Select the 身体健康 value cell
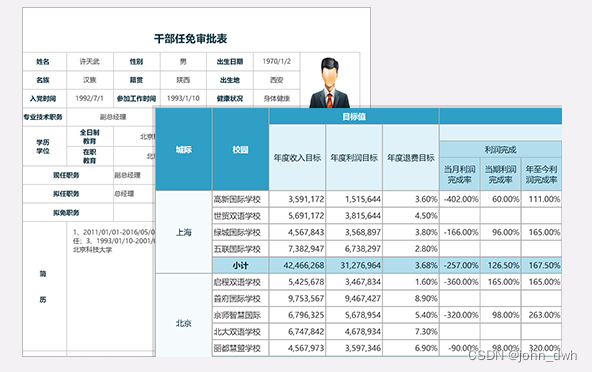 click(x=276, y=99)
